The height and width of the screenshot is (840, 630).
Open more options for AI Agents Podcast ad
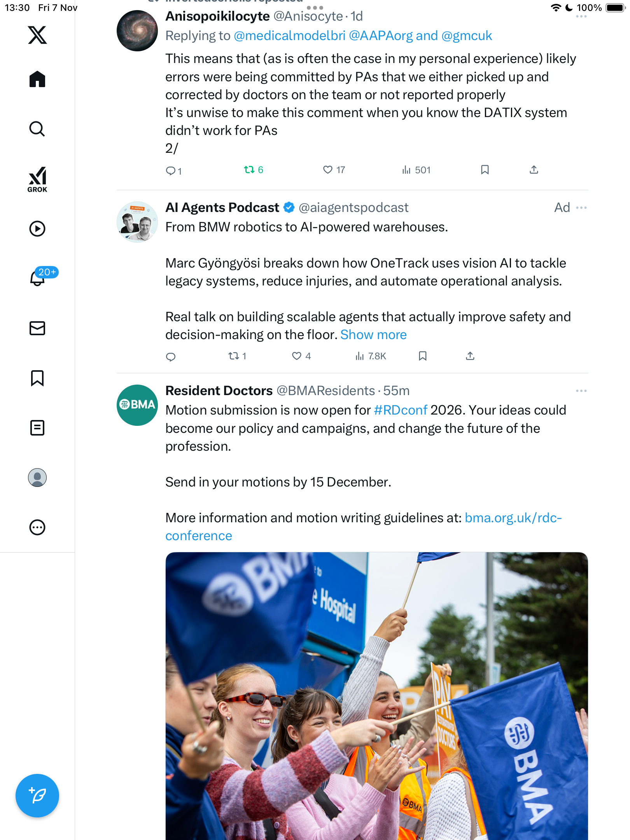(x=581, y=208)
